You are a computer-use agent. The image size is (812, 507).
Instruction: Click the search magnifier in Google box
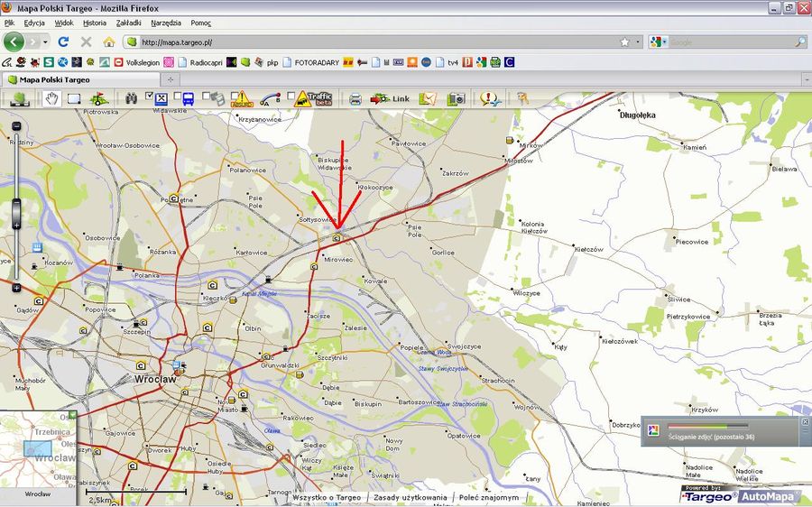click(x=800, y=41)
